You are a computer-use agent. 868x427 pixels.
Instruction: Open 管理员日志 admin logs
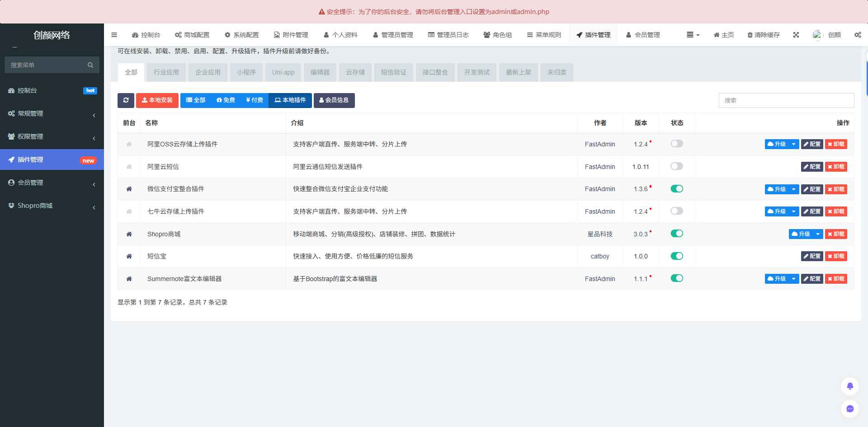448,34
